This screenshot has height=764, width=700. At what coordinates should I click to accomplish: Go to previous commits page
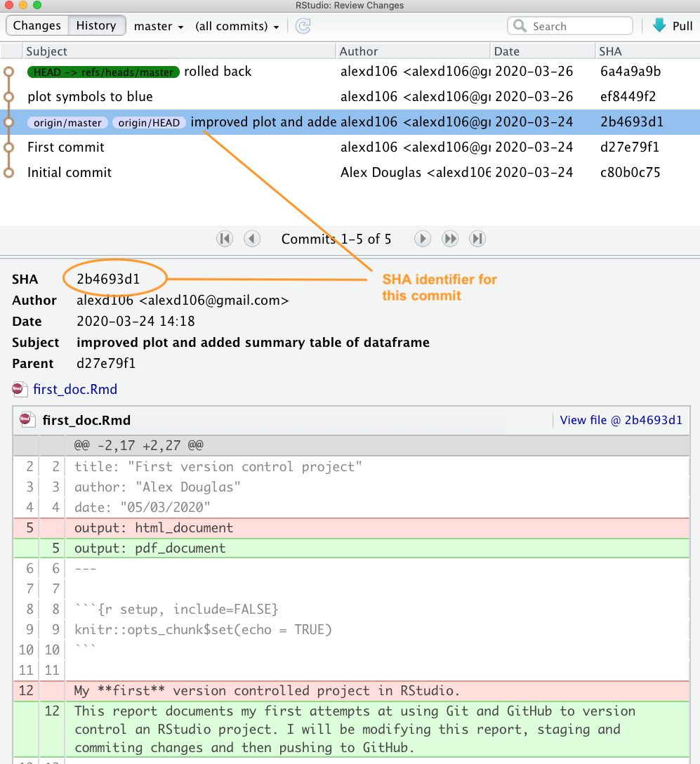pos(252,239)
